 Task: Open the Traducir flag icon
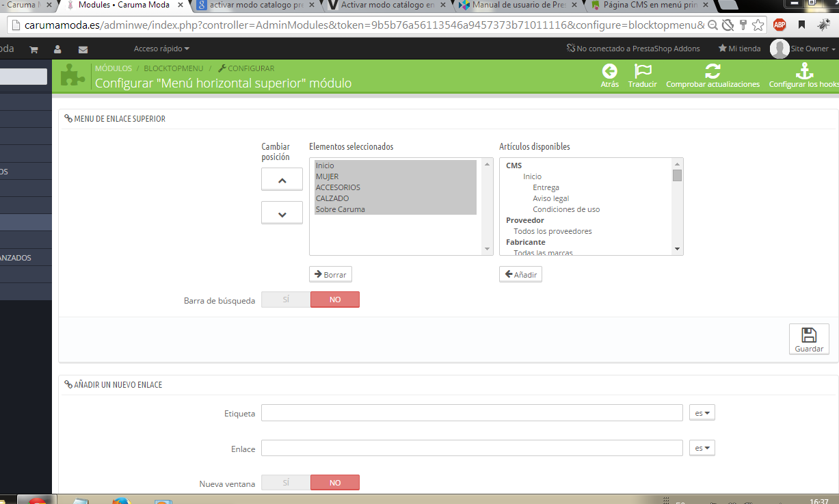643,71
